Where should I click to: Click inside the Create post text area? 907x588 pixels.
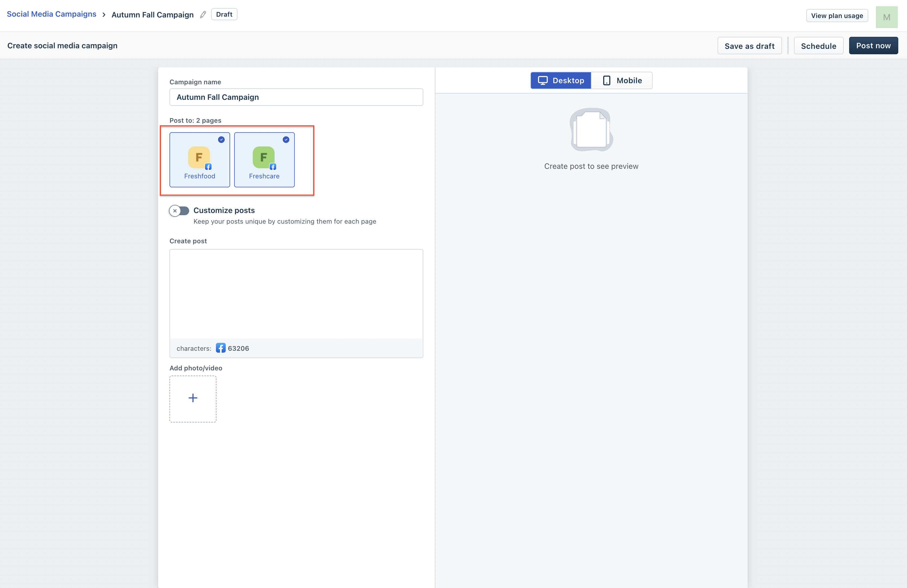(296, 294)
